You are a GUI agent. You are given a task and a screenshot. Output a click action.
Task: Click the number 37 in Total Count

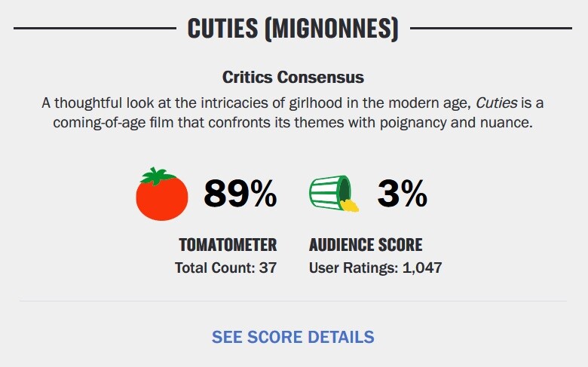click(x=268, y=268)
